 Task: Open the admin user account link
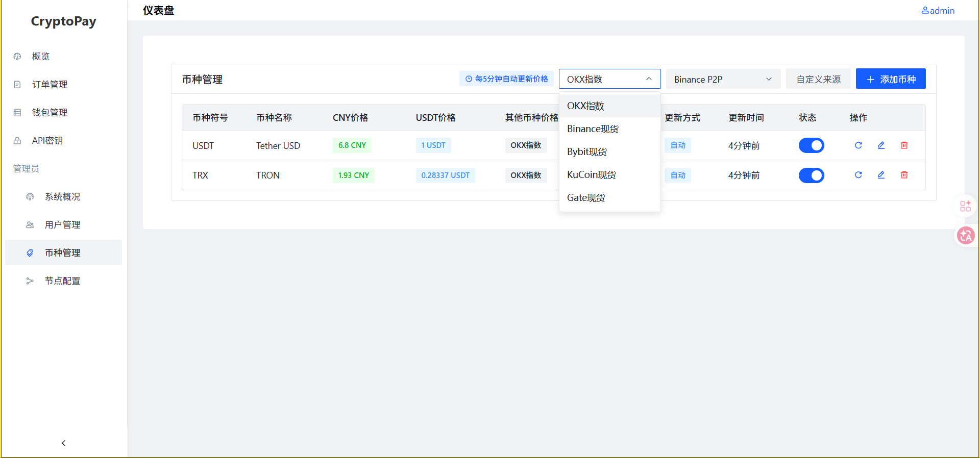point(938,11)
